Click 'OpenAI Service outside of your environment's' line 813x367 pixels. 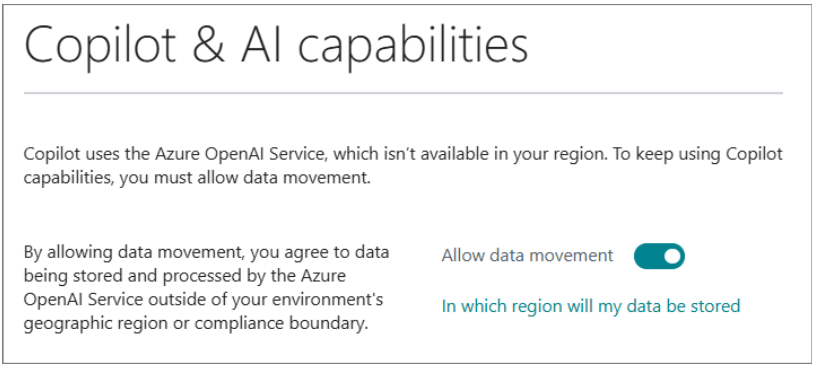[x=204, y=300]
